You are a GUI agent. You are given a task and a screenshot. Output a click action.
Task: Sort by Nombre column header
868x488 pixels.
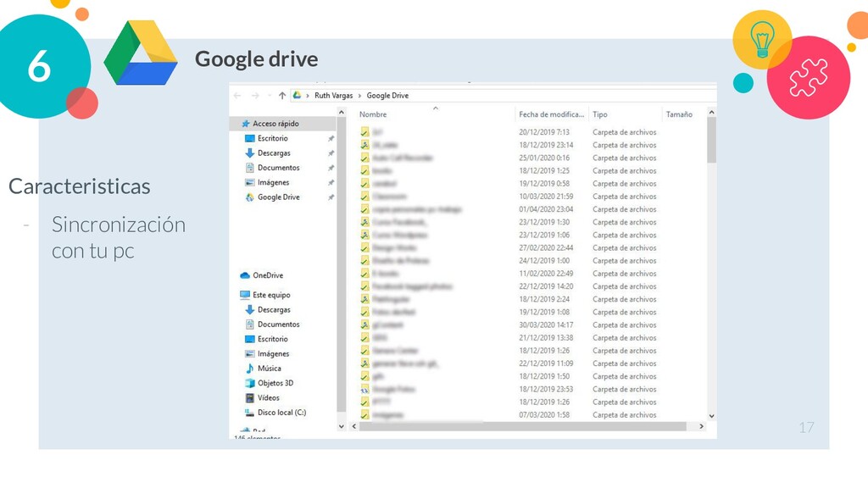pyautogui.click(x=373, y=114)
